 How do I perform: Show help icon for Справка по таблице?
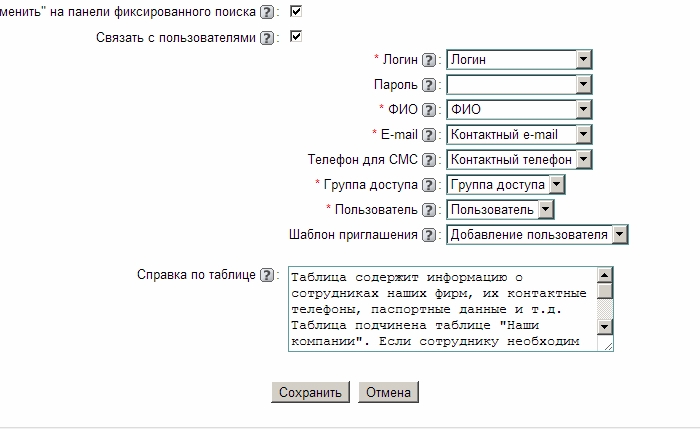coord(267,275)
